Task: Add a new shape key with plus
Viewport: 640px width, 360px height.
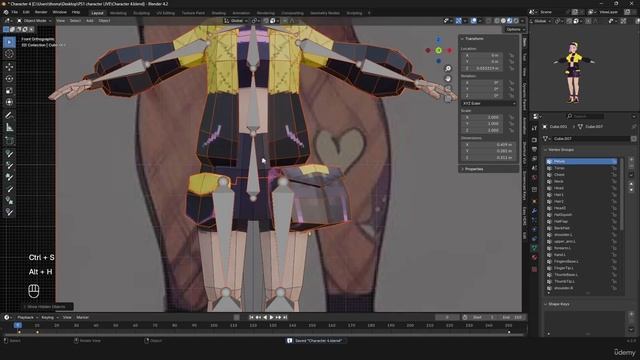Action: [x=631, y=314]
